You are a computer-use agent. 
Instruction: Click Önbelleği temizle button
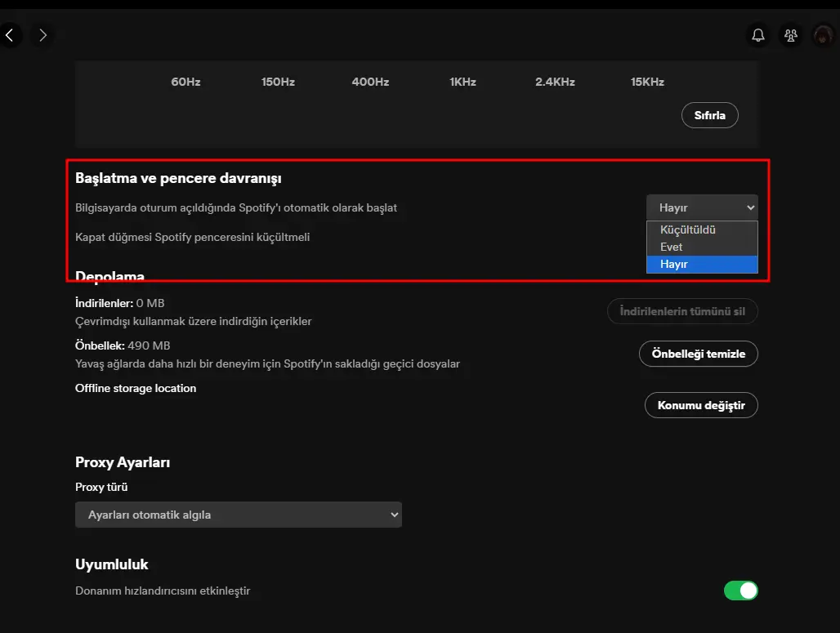point(698,354)
